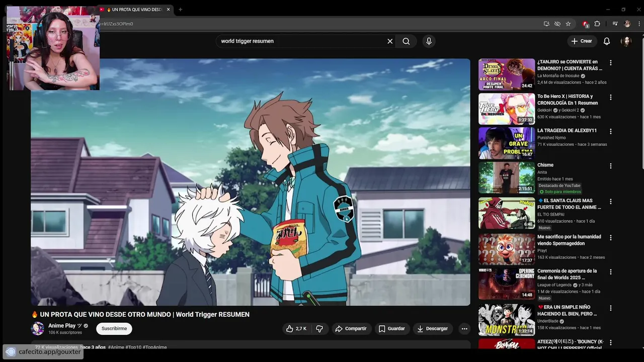The image size is (644, 362).
Task: Open media controls icon in toolbar
Action: coord(615,24)
